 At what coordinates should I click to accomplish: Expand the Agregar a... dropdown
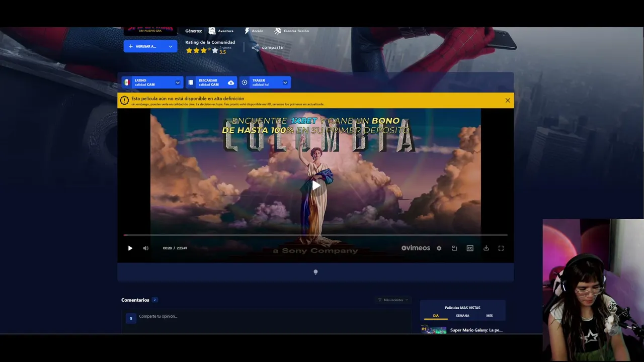[150, 46]
